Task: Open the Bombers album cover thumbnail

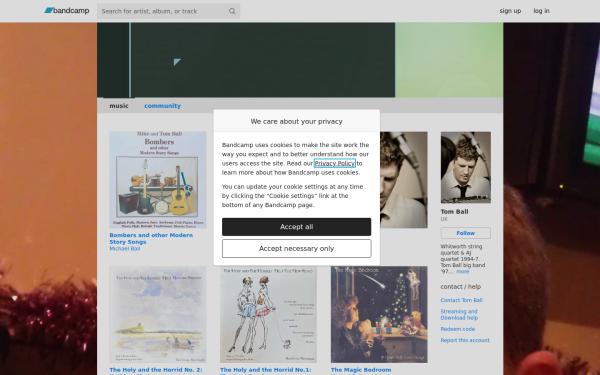Action: [x=158, y=180]
